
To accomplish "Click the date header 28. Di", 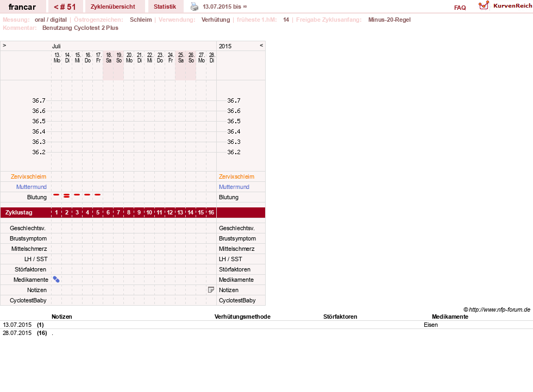I will tap(212, 58).
